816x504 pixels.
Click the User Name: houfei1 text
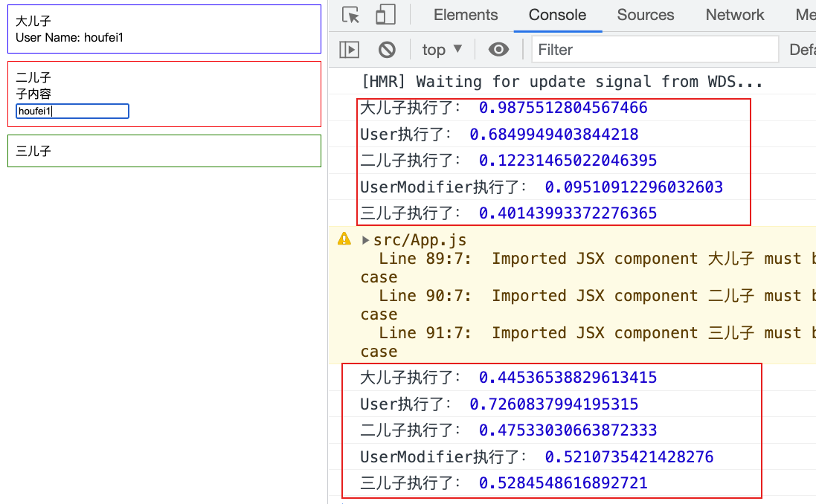[68, 37]
